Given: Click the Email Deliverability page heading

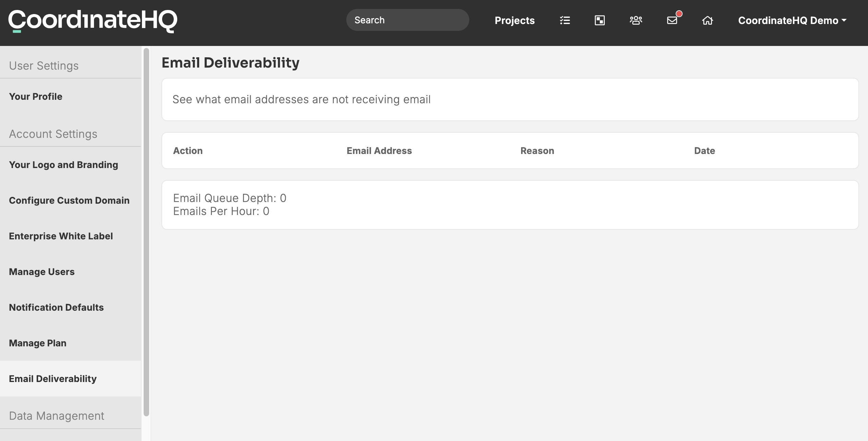Looking at the screenshot, I should pyautogui.click(x=231, y=63).
